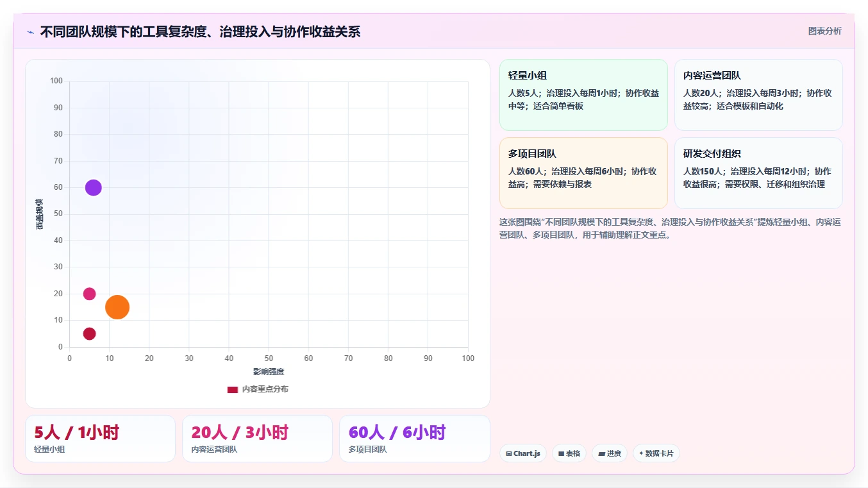The height and width of the screenshot is (488, 868).
Task: Click the 5人 / 1小时 stat card
Action: (x=100, y=439)
